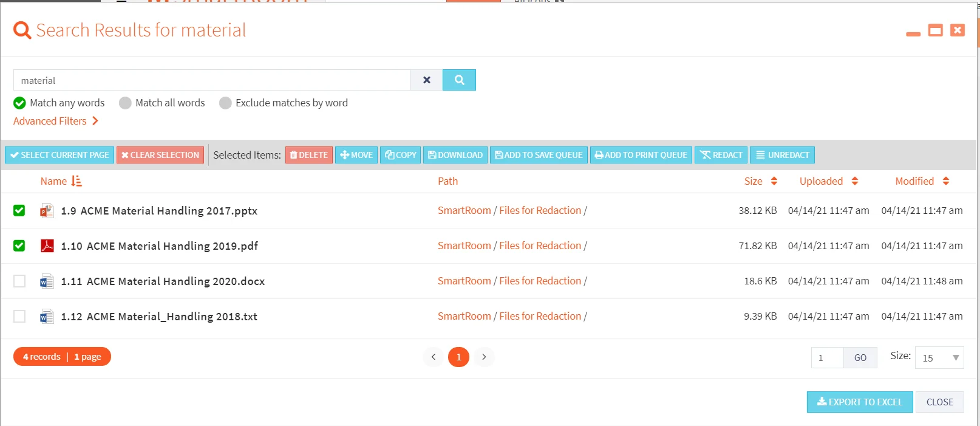Uncheck the 1.9 ACME Material Handling 2017.pptx checkbox
This screenshot has width=980, height=426.
point(19,210)
